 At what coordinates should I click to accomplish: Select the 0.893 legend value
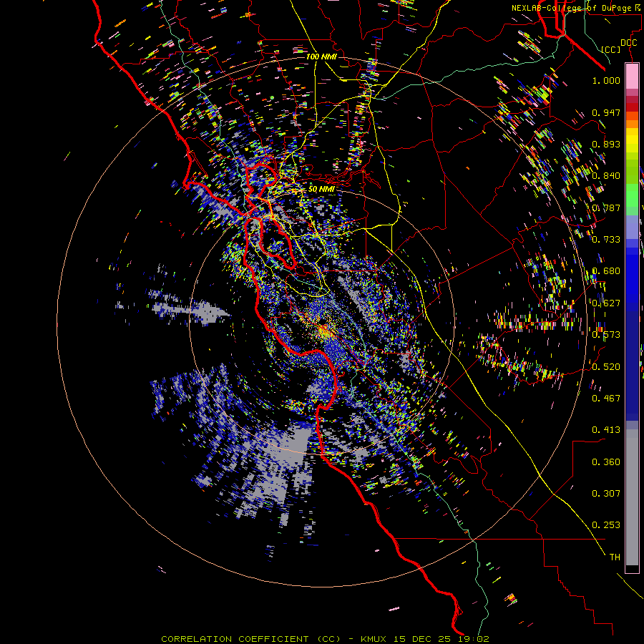pyautogui.click(x=606, y=144)
